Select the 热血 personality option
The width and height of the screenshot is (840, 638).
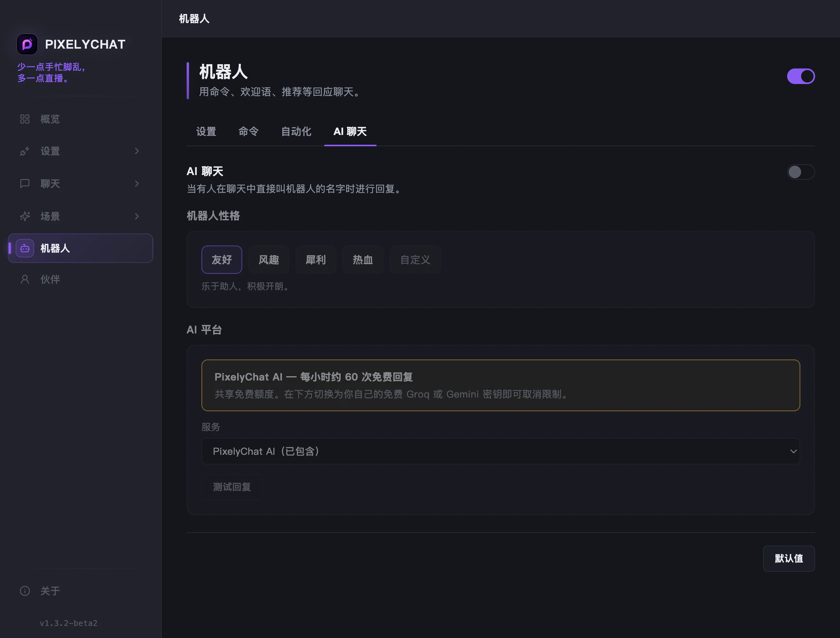click(x=363, y=259)
